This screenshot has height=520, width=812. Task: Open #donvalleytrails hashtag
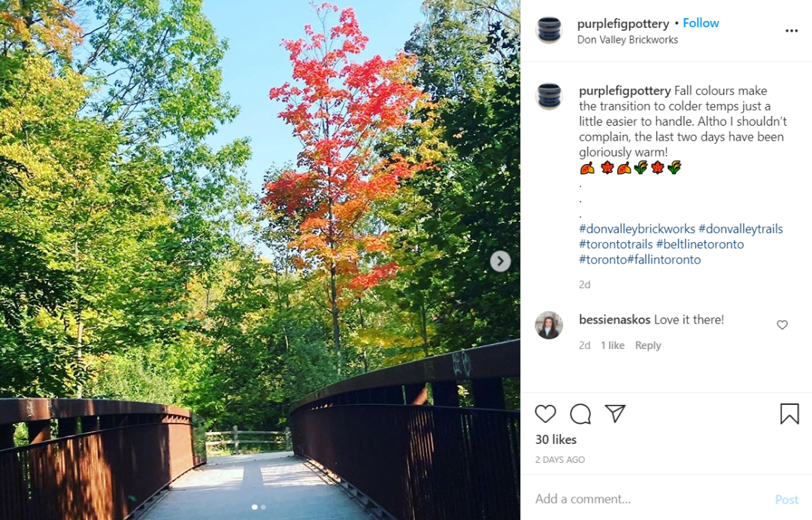[x=741, y=229]
